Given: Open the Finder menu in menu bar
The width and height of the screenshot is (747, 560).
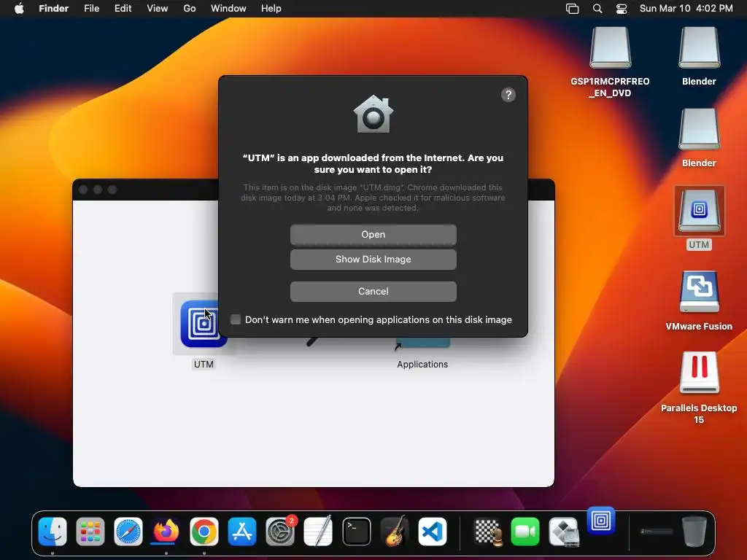Looking at the screenshot, I should pyautogui.click(x=53, y=9).
